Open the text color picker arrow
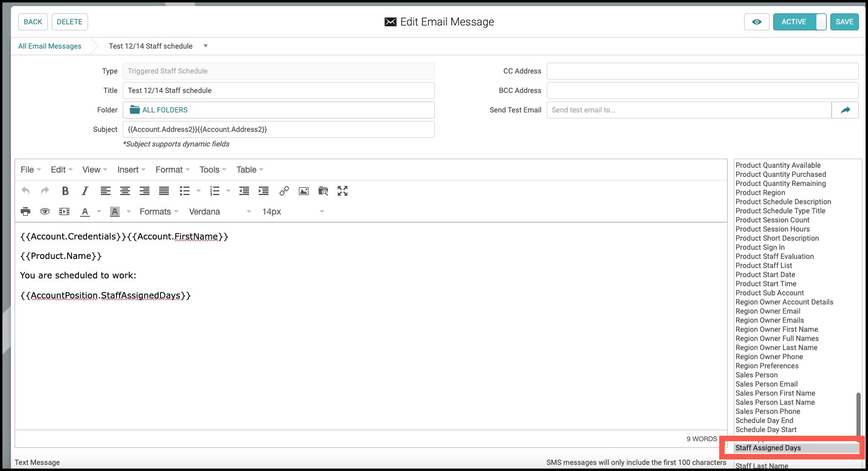868x471 pixels. click(99, 211)
